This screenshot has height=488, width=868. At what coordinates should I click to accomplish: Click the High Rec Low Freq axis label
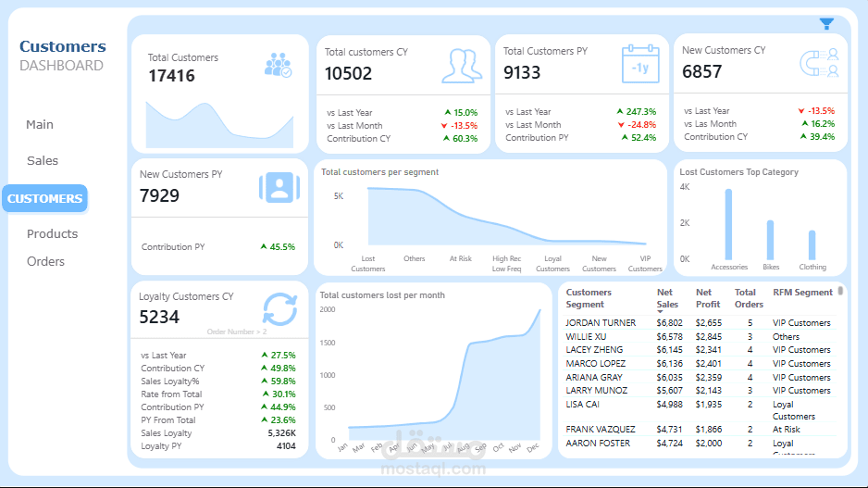(x=506, y=264)
